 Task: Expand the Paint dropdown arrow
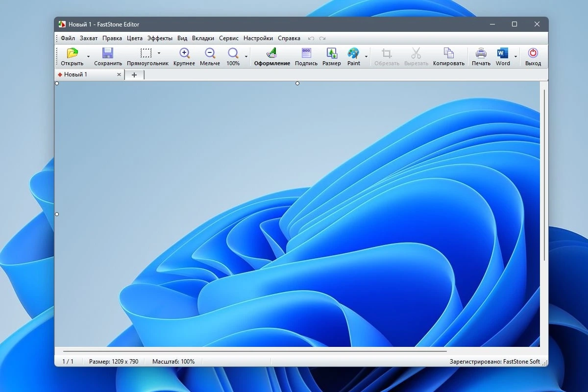pyautogui.click(x=366, y=57)
